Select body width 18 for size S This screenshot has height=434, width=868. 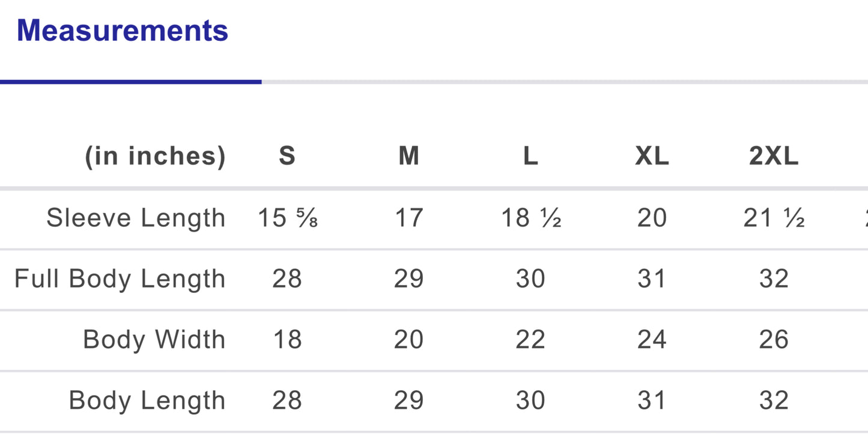coord(287,340)
